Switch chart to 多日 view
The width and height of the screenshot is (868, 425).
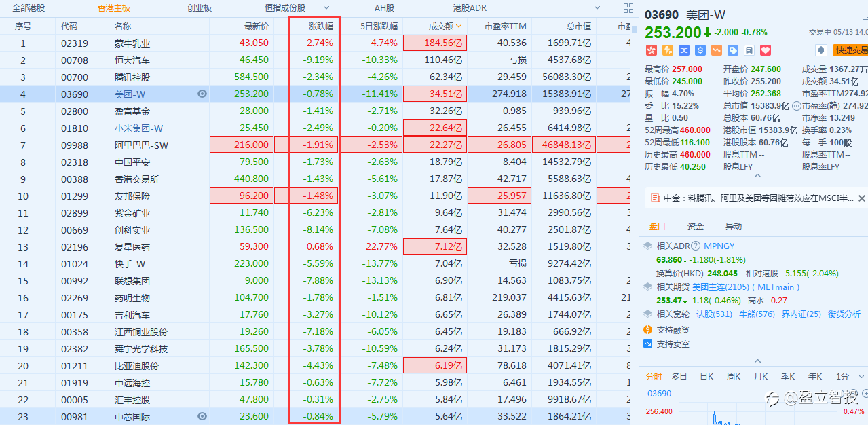[679, 376]
